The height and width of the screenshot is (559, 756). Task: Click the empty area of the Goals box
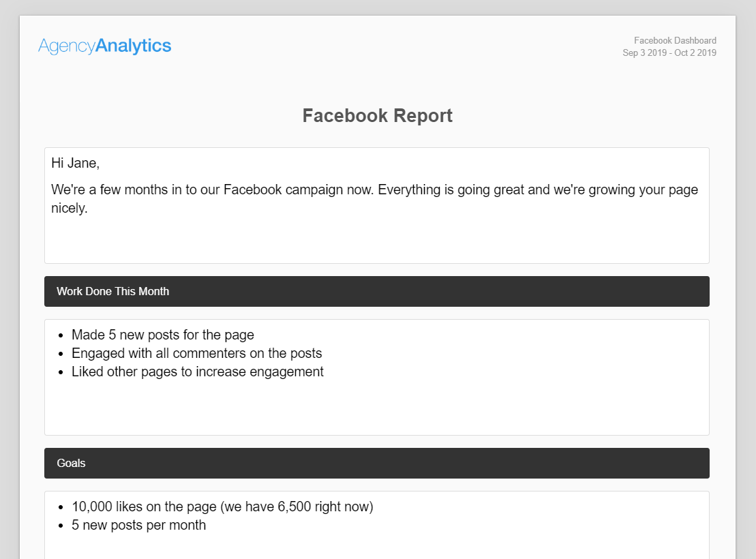click(x=376, y=547)
